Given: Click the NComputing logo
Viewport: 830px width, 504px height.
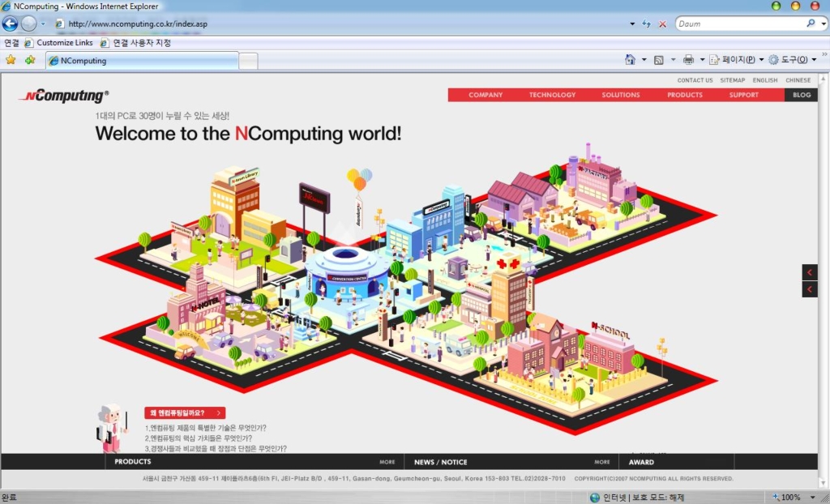Looking at the screenshot, I should pyautogui.click(x=63, y=96).
